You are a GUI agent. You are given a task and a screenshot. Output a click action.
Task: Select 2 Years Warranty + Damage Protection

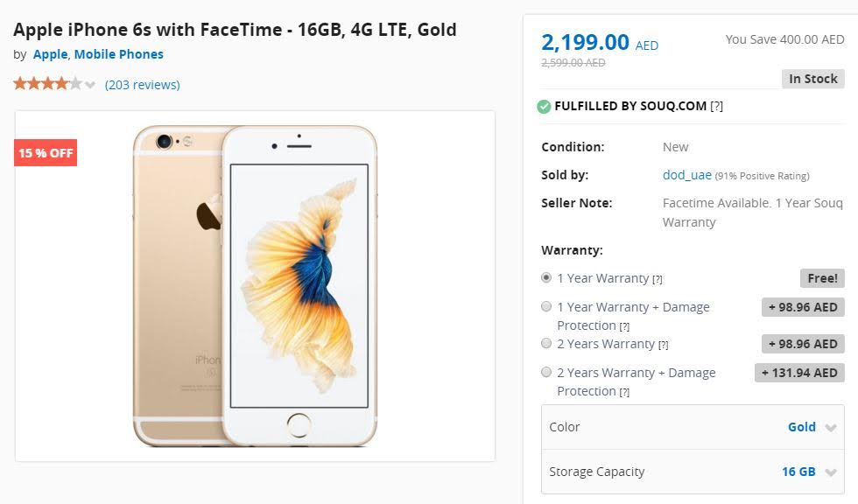[x=546, y=372]
